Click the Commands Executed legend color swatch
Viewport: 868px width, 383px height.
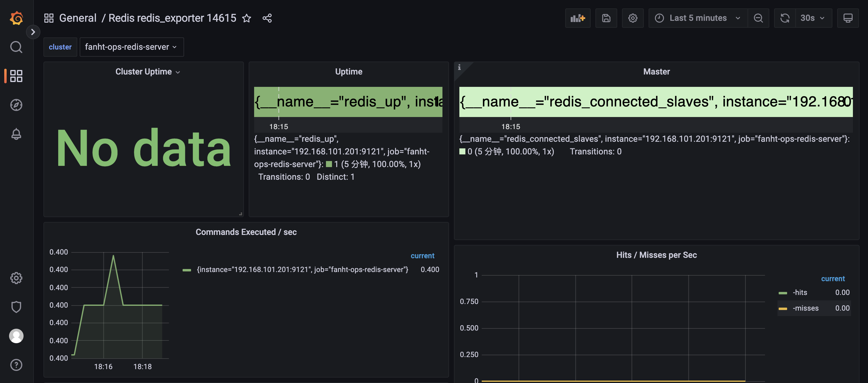coord(187,270)
